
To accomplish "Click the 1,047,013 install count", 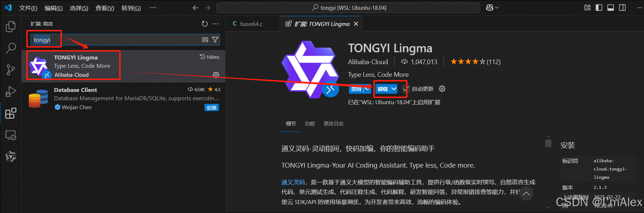I will click(x=419, y=62).
